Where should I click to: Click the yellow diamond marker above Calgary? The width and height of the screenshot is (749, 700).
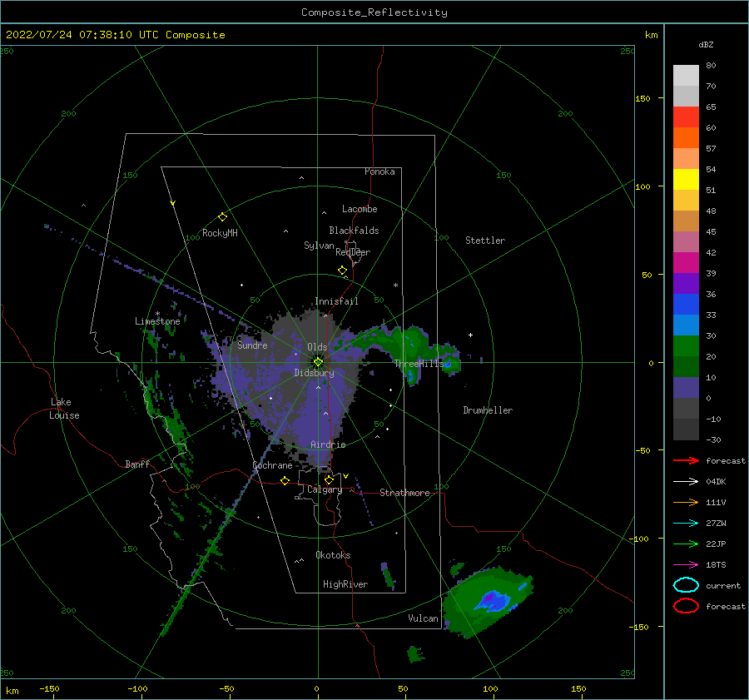point(329,479)
